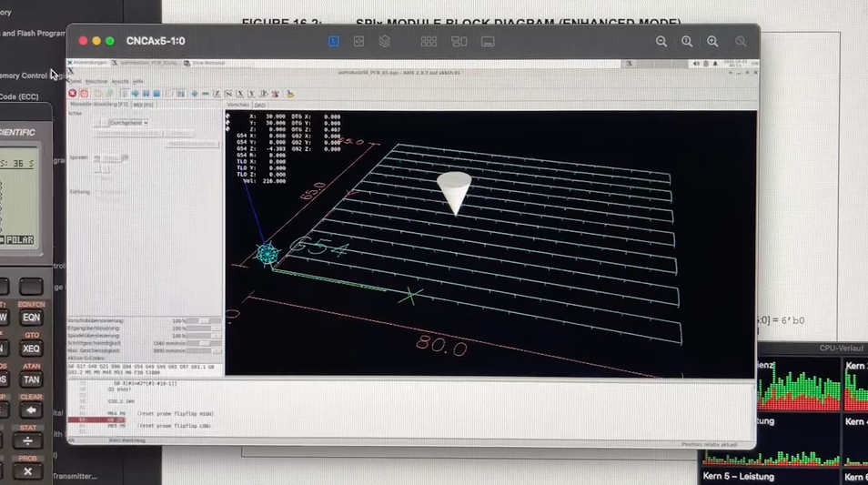Select the perspective view P icon
This screenshot has height=485, width=868.
coord(264,93)
